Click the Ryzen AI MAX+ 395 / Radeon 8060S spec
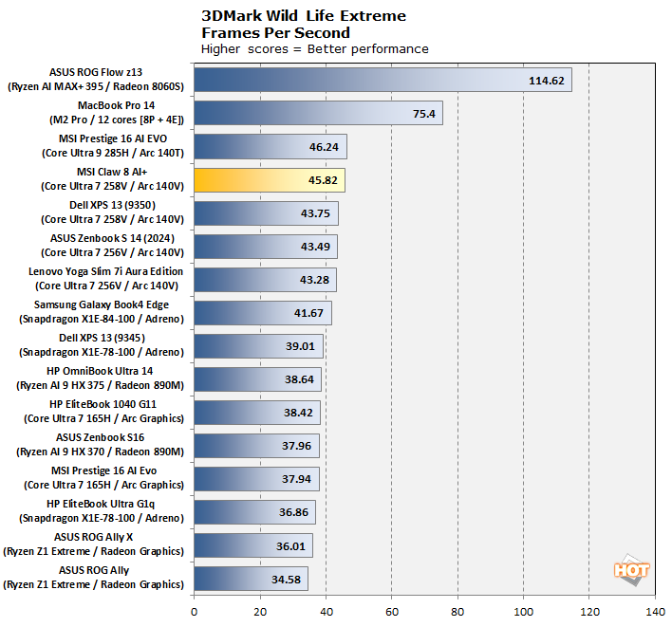The height and width of the screenshot is (627, 672). click(x=96, y=86)
